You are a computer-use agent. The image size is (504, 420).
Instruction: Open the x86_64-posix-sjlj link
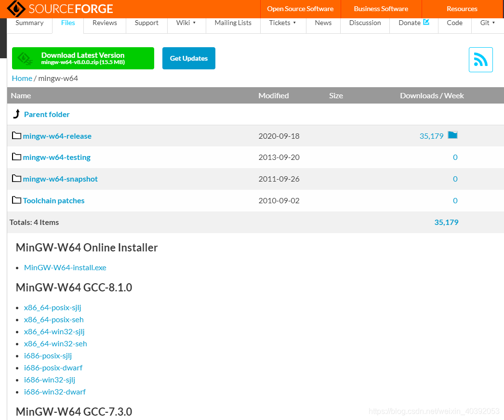click(x=53, y=308)
